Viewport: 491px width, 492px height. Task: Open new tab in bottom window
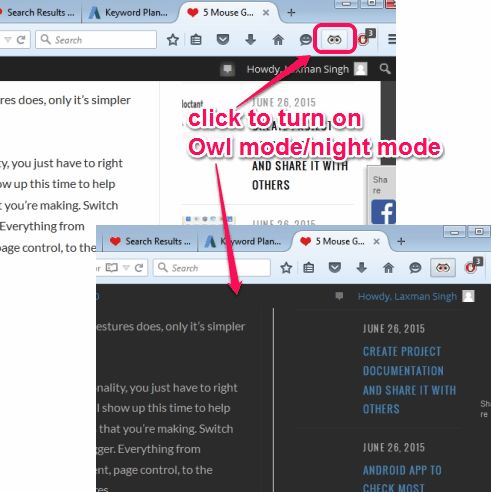point(401,241)
